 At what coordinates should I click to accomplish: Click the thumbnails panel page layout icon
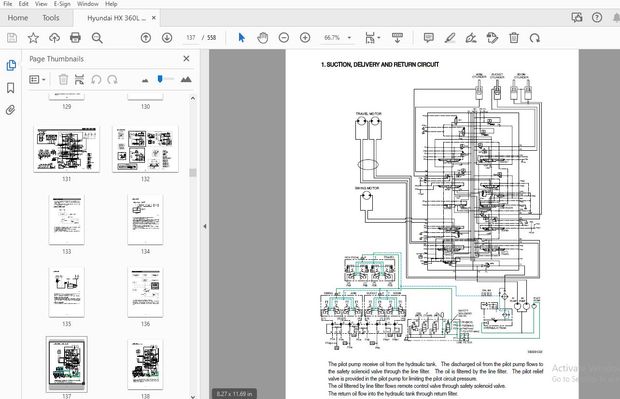tap(79, 79)
